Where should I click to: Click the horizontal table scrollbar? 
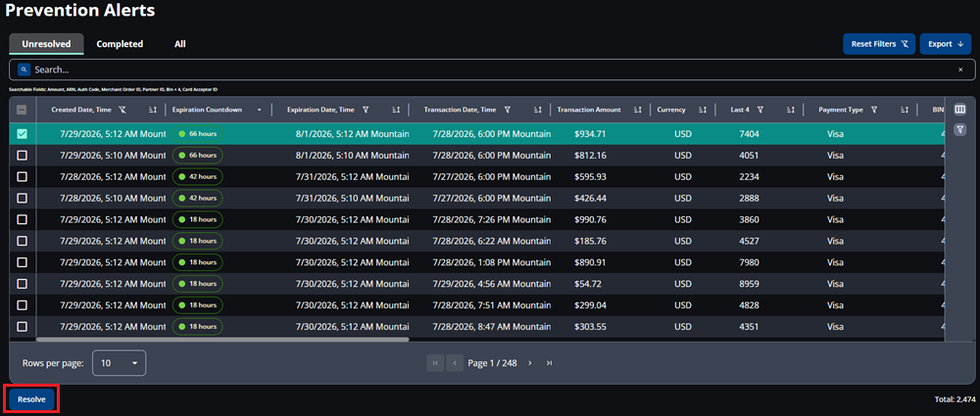coord(222,340)
